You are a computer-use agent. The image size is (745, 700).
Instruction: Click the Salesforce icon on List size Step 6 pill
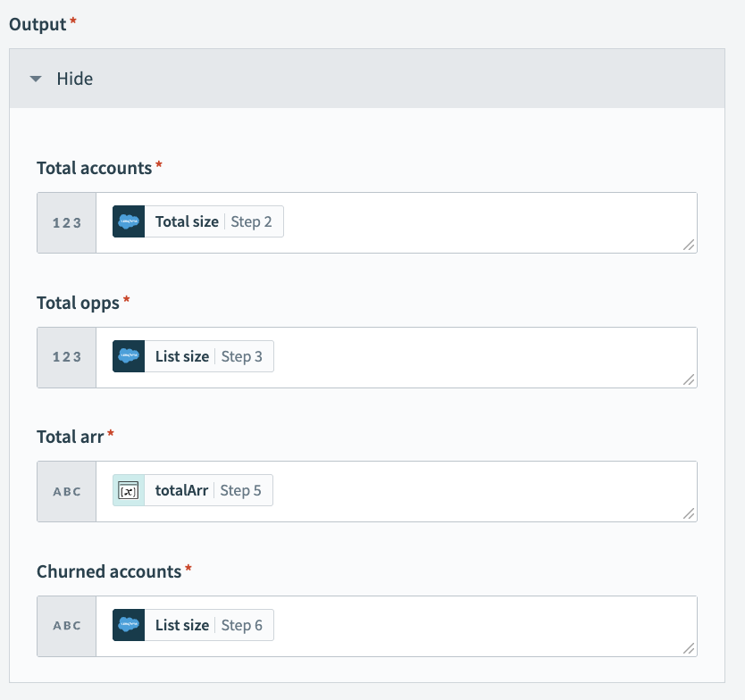127,625
